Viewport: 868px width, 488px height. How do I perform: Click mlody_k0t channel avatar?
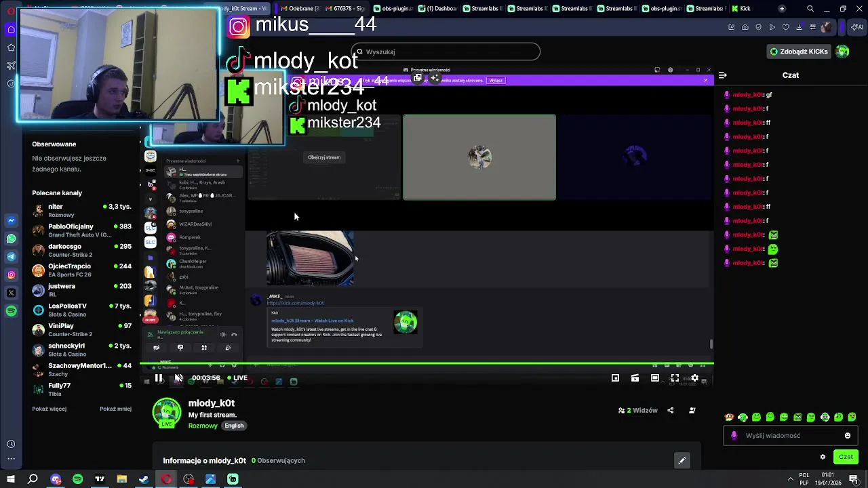(167, 413)
